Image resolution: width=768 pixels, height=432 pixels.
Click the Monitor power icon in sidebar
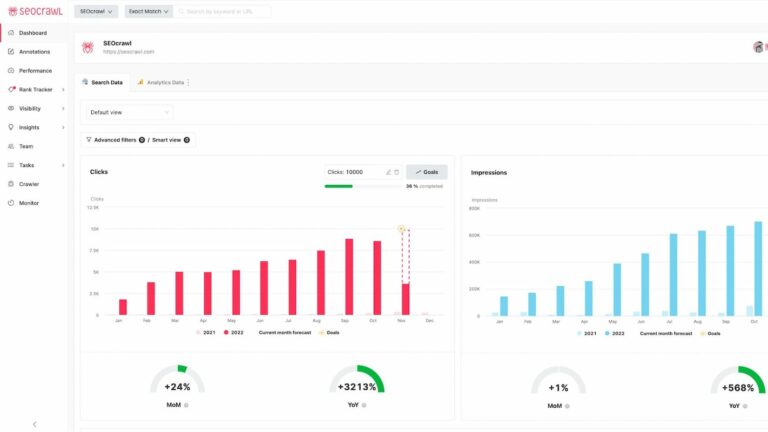click(x=10, y=203)
